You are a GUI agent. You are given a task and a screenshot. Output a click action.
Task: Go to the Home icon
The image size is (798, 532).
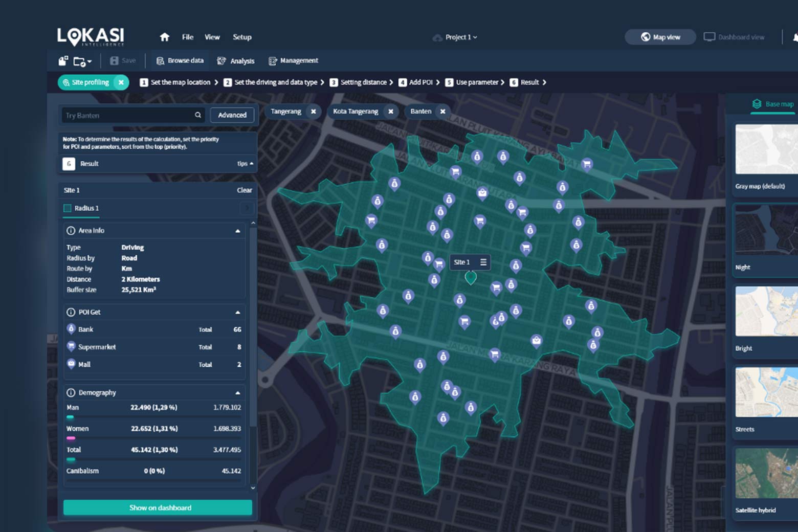pos(165,37)
